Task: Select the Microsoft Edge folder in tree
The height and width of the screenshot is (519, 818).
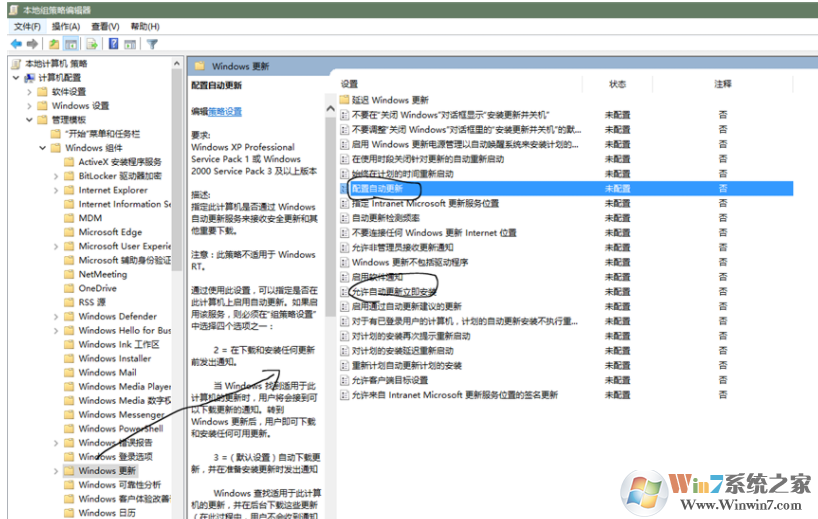Action: (x=111, y=232)
